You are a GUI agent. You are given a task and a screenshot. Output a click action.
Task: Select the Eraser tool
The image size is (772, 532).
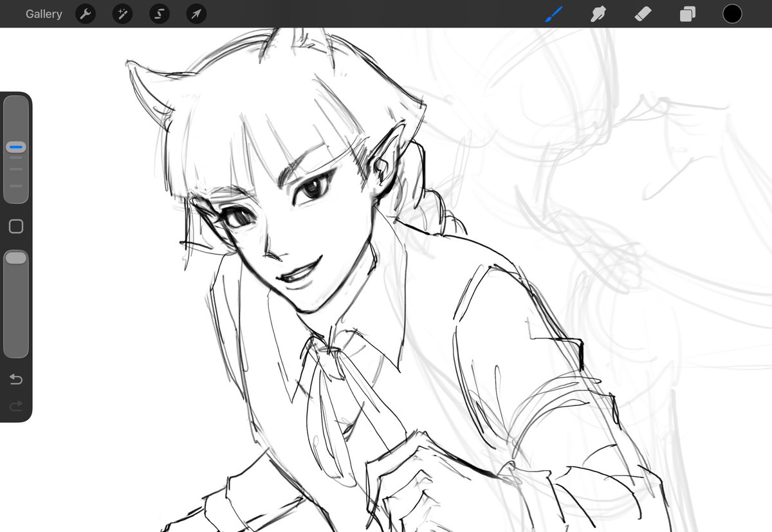643,14
